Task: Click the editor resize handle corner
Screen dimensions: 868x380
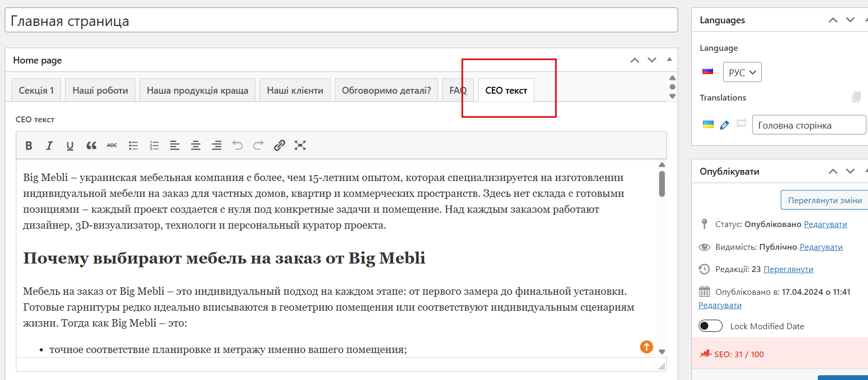Action: pos(661,366)
